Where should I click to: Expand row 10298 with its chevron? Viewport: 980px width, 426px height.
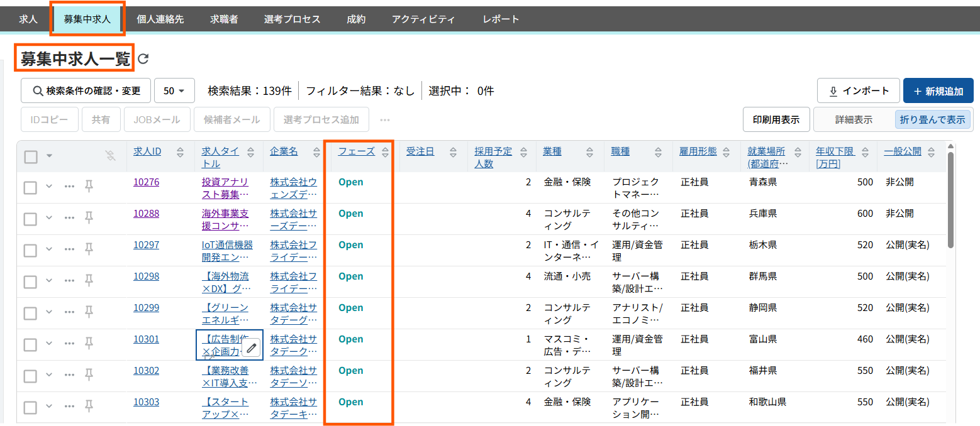[49, 280]
